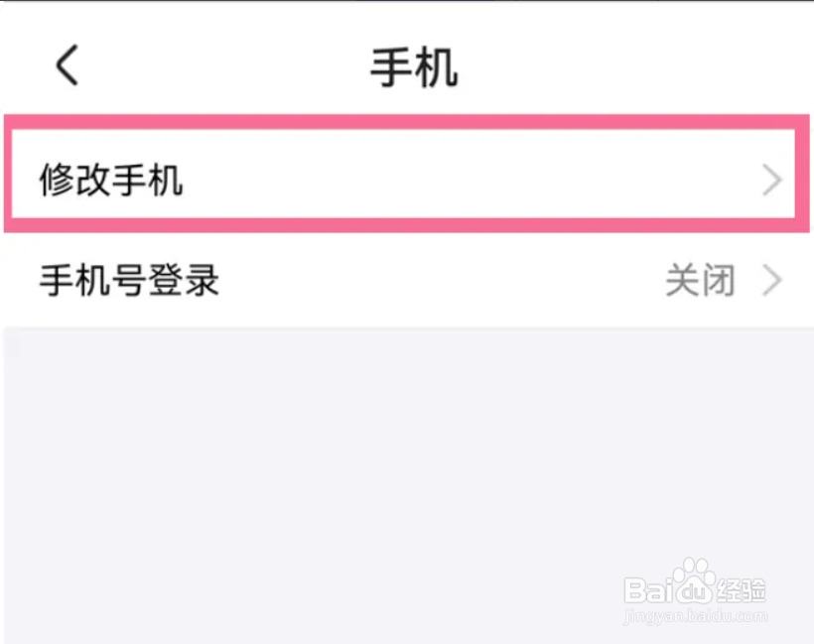This screenshot has height=644, width=814.
Task: Tap the 修改 characters in first row
Action: pos(74,180)
